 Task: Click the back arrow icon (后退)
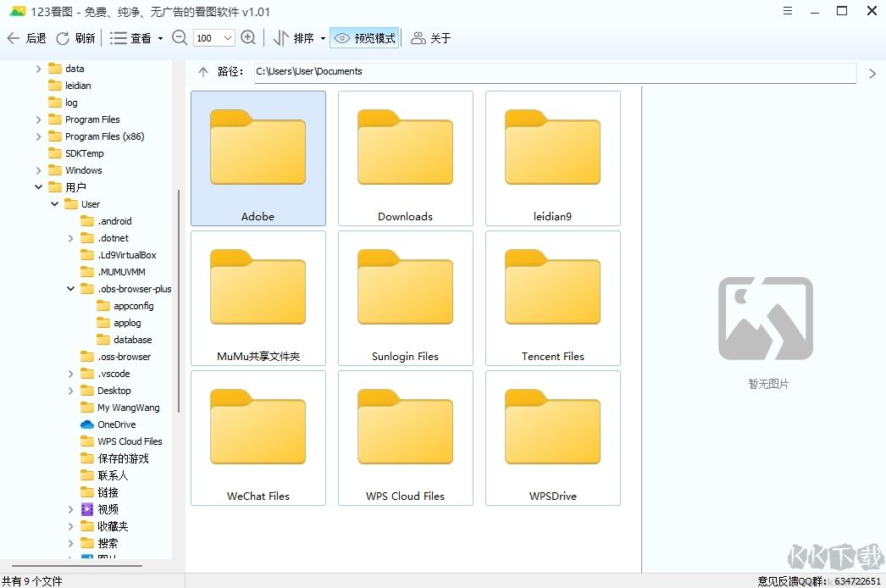click(13, 38)
